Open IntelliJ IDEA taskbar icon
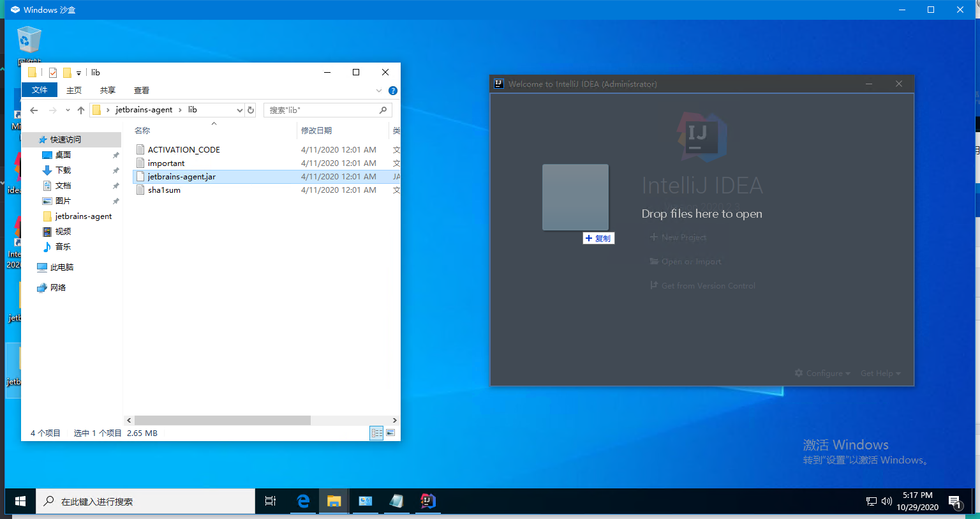 point(427,501)
